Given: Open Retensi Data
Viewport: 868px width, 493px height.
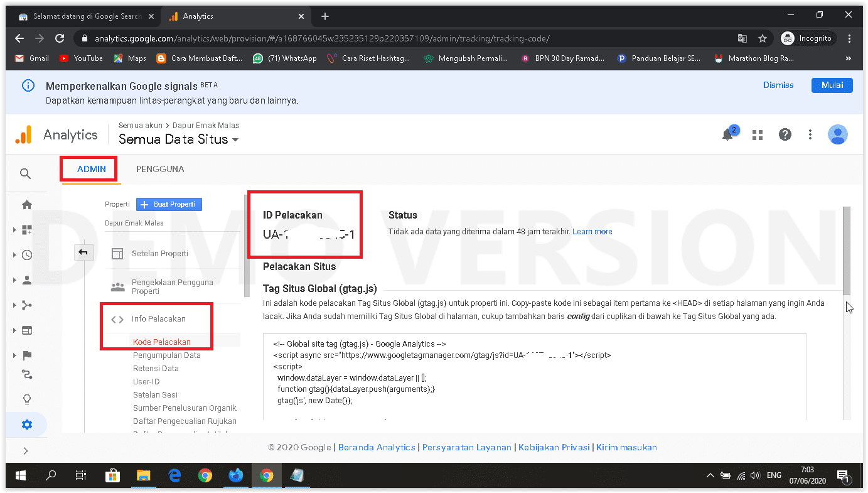Looking at the screenshot, I should (x=156, y=369).
